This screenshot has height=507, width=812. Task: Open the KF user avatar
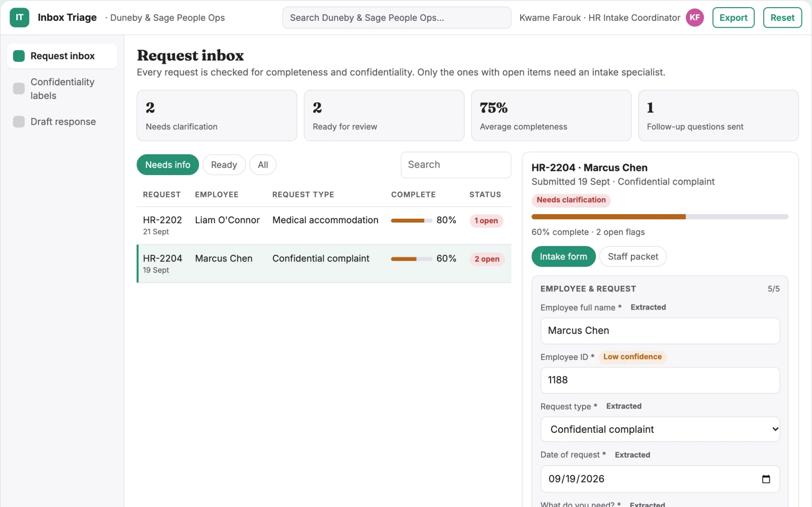pos(695,17)
